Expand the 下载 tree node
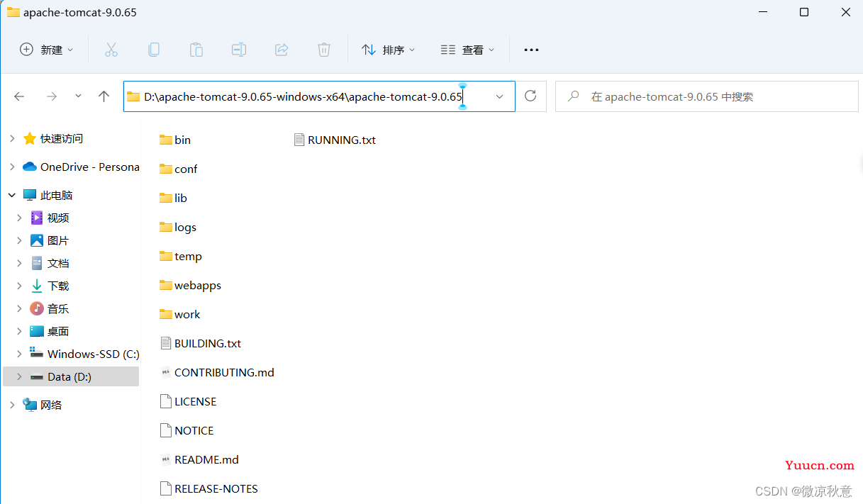863x504 pixels. [20, 286]
